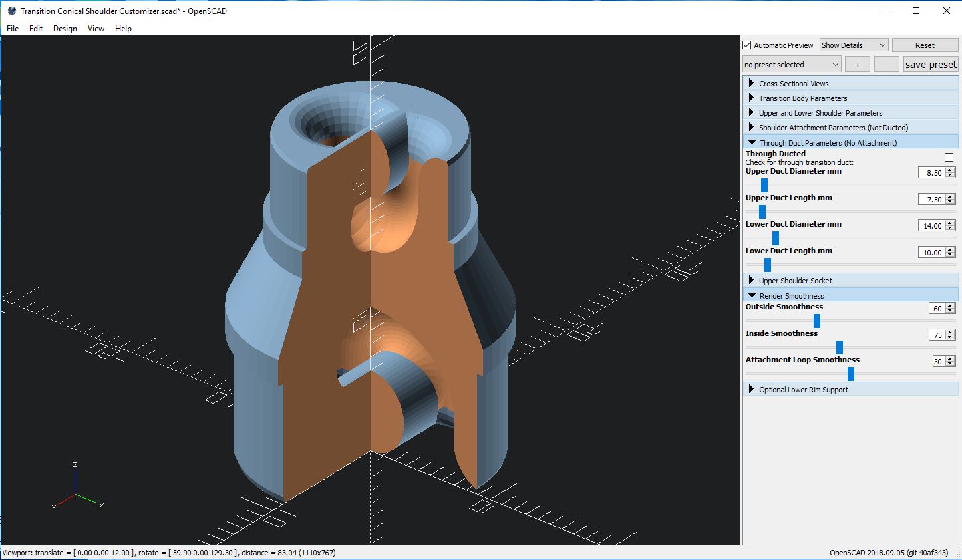Click the 'Check for through transition duct:' text

(799, 162)
